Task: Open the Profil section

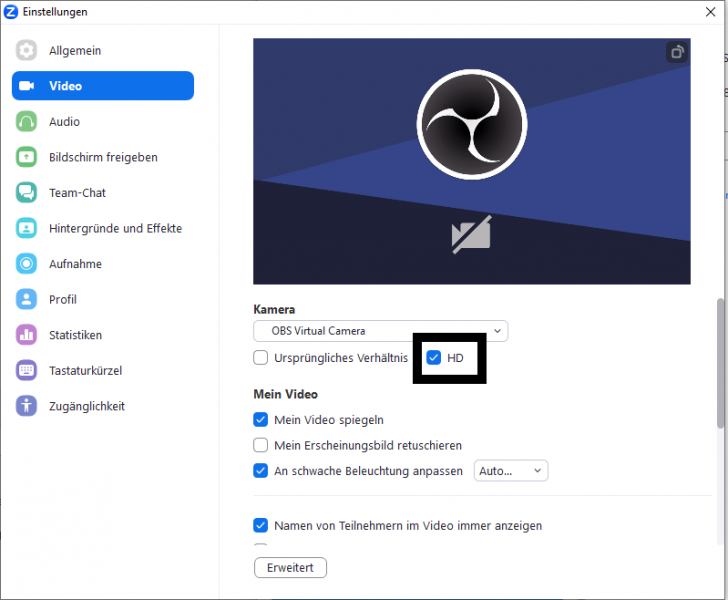Action: [x=103, y=300]
